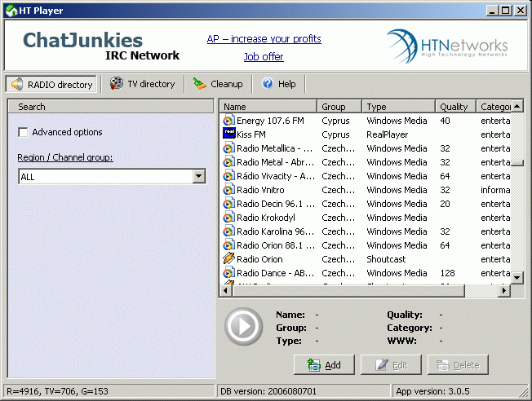Click the Shoutcast icon beside Radio Orion
This screenshot has width=532, height=401.
pos(228,258)
